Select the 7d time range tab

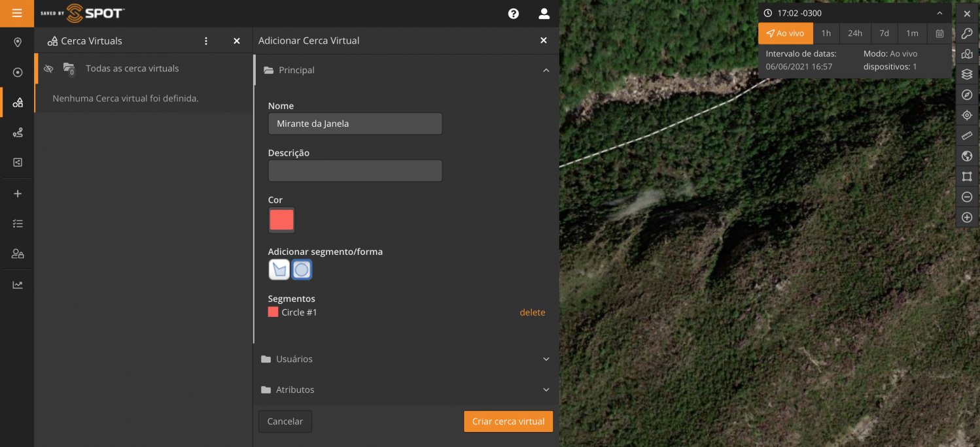pyautogui.click(x=884, y=33)
